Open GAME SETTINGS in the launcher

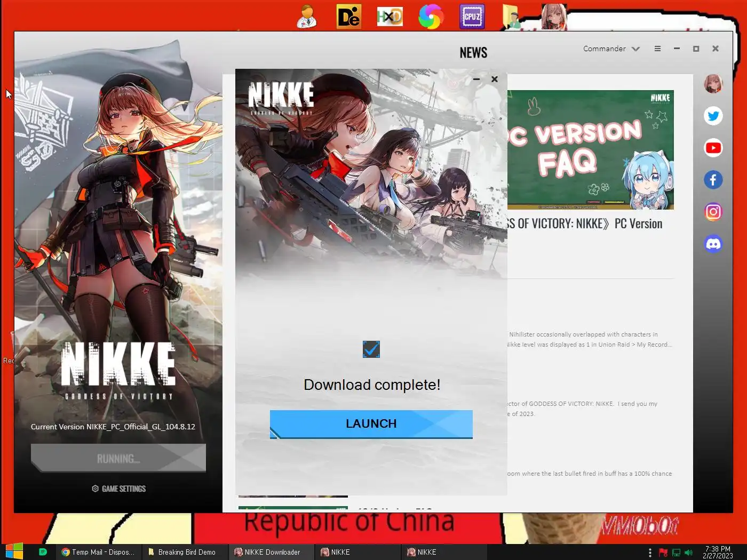coord(118,489)
